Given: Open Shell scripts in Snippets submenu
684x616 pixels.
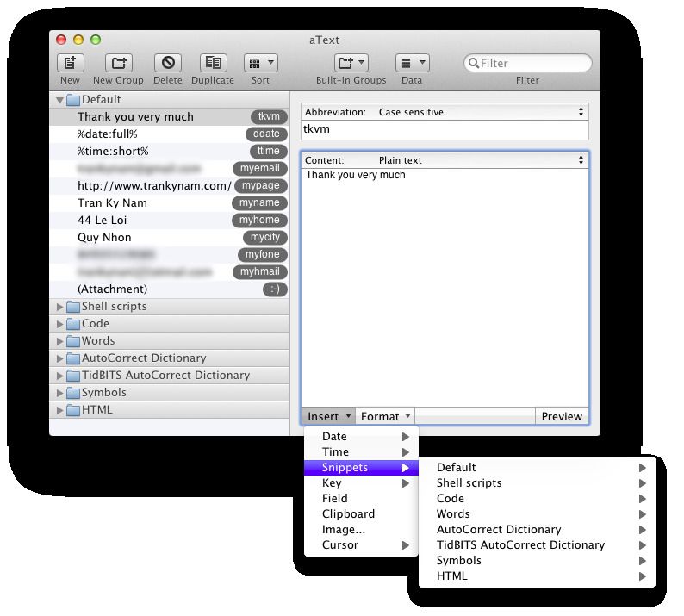Looking at the screenshot, I should click(x=537, y=483).
